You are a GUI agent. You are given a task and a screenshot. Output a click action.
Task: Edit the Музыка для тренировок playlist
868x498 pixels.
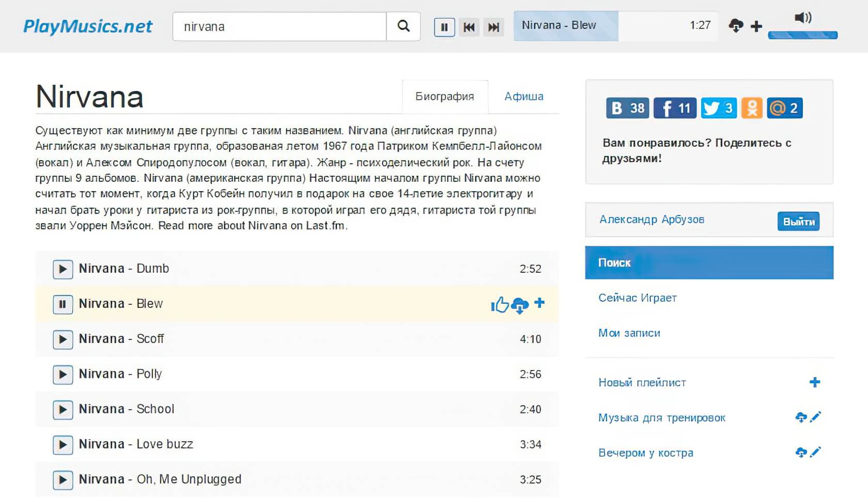(x=816, y=417)
